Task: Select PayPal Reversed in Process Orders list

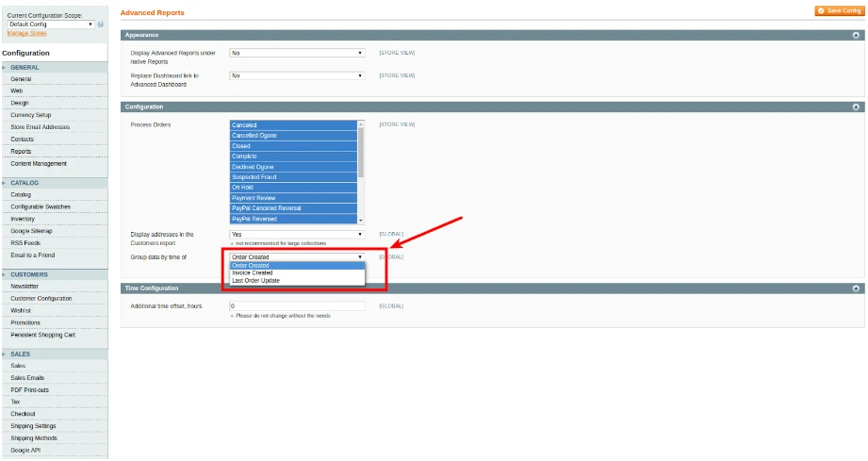Action: (x=293, y=219)
